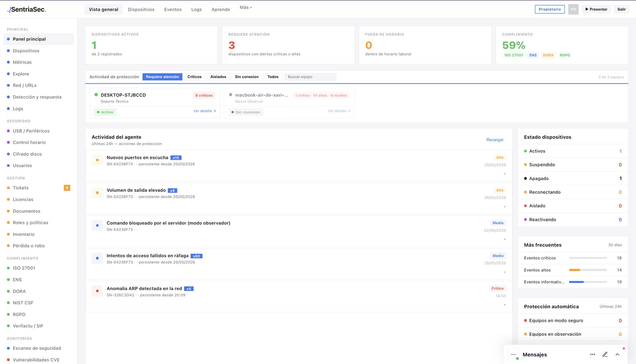The image size is (636, 364).
Task: Click red icon of Anomalia ARP event
Action: click(97, 291)
